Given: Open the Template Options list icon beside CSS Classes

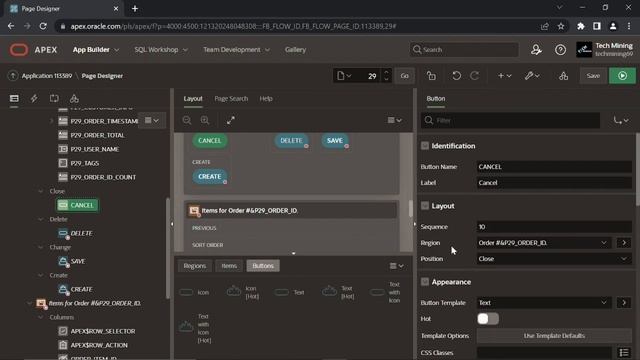Looking at the screenshot, I should click(x=623, y=352).
